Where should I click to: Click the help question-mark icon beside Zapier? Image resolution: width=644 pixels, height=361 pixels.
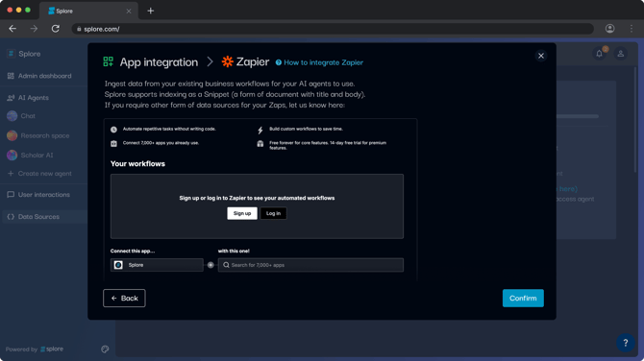[x=279, y=62]
